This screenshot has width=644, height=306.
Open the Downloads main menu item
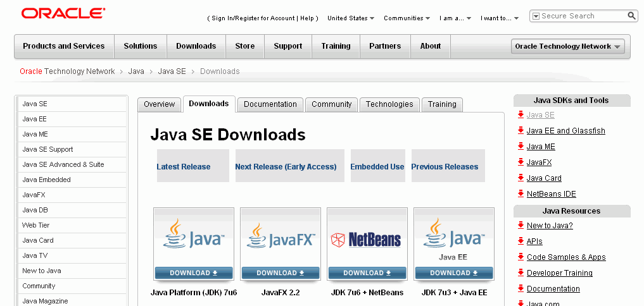click(x=196, y=46)
